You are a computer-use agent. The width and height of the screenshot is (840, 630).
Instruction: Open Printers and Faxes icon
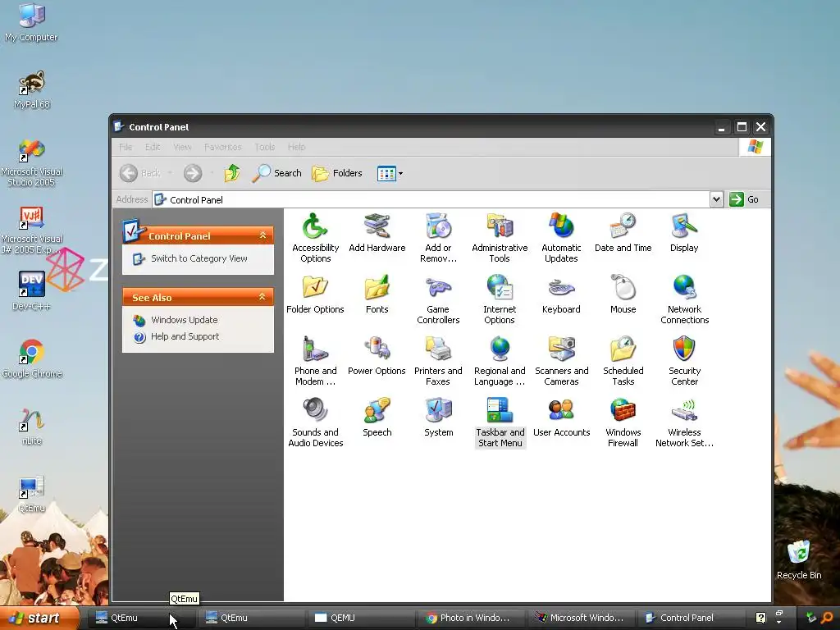pos(438,361)
